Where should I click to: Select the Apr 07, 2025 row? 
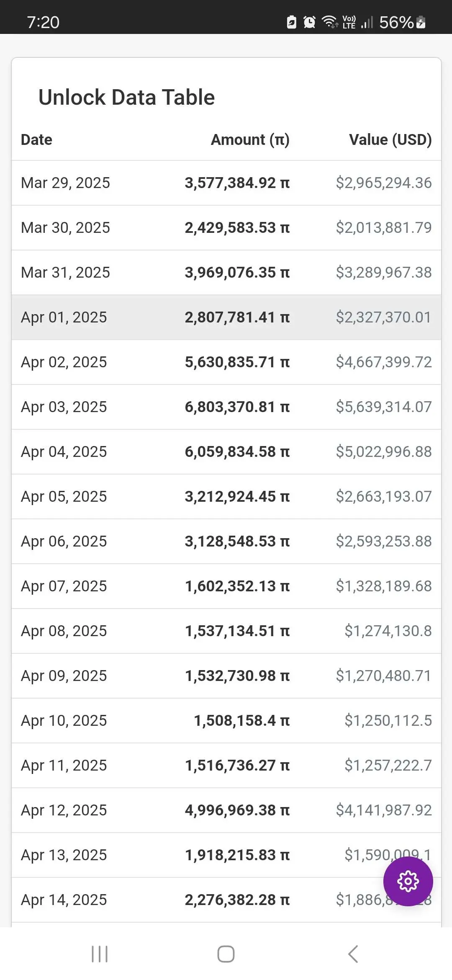click(226, 586)
